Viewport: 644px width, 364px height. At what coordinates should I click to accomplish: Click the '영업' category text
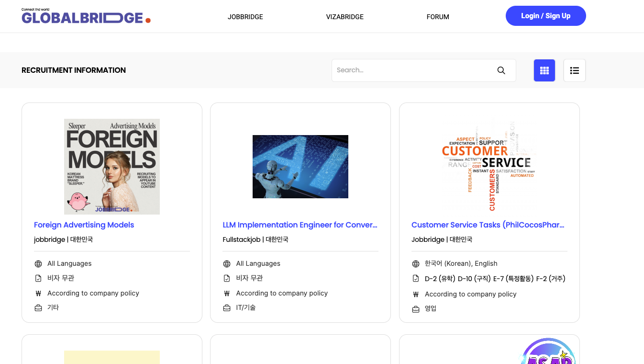tap(431, 309)
